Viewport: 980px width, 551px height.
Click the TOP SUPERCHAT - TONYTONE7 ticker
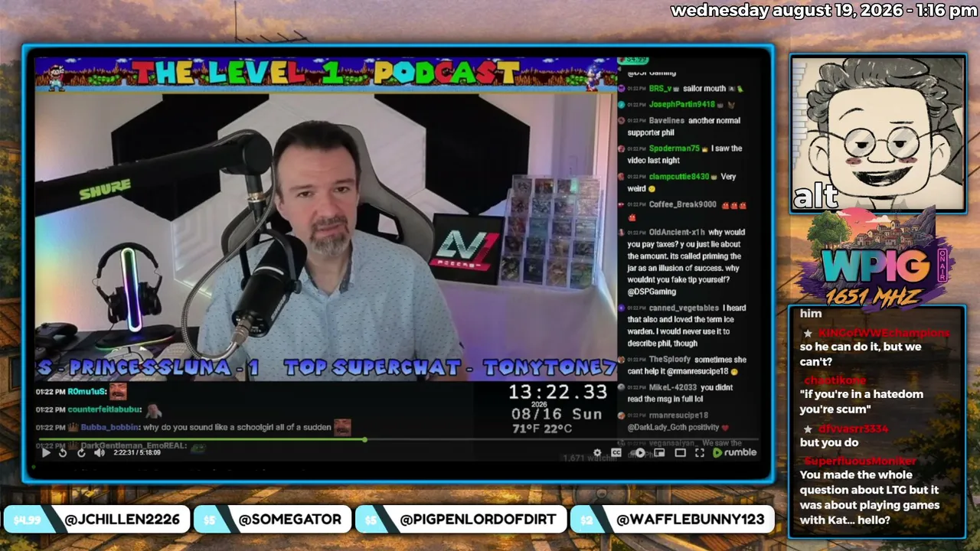point(450,368)
